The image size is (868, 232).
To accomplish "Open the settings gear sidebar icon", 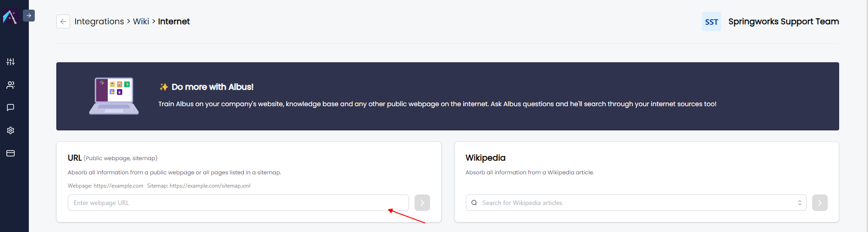I will click(x=11, y=130).
